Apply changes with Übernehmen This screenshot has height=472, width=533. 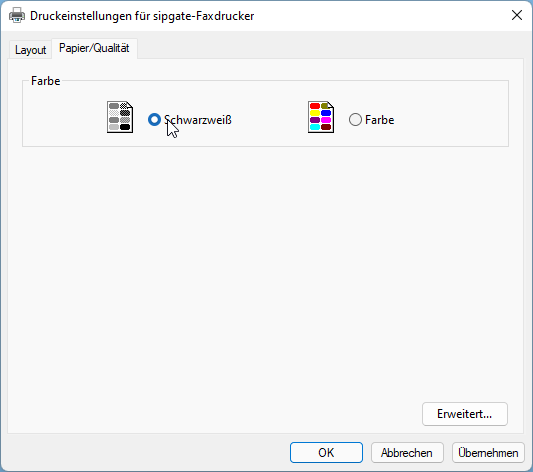coord(488,452)
